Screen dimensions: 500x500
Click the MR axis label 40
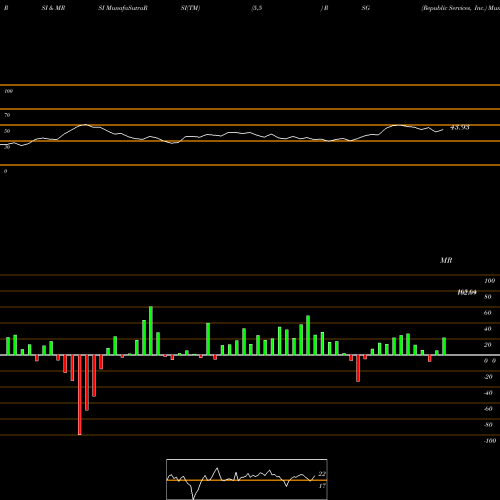(x=487, y=329)
